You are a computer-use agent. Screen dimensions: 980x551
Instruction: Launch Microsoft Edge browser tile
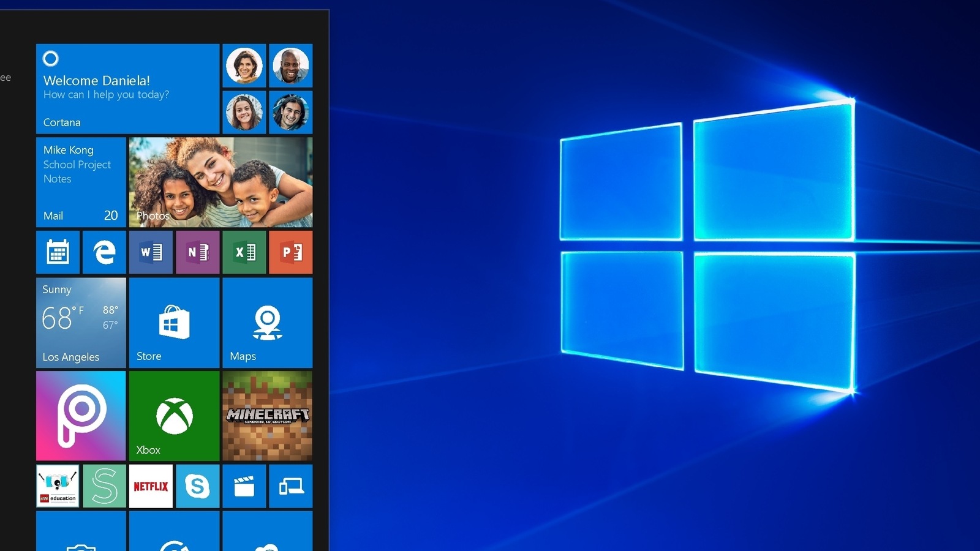(x=104, y=252)
